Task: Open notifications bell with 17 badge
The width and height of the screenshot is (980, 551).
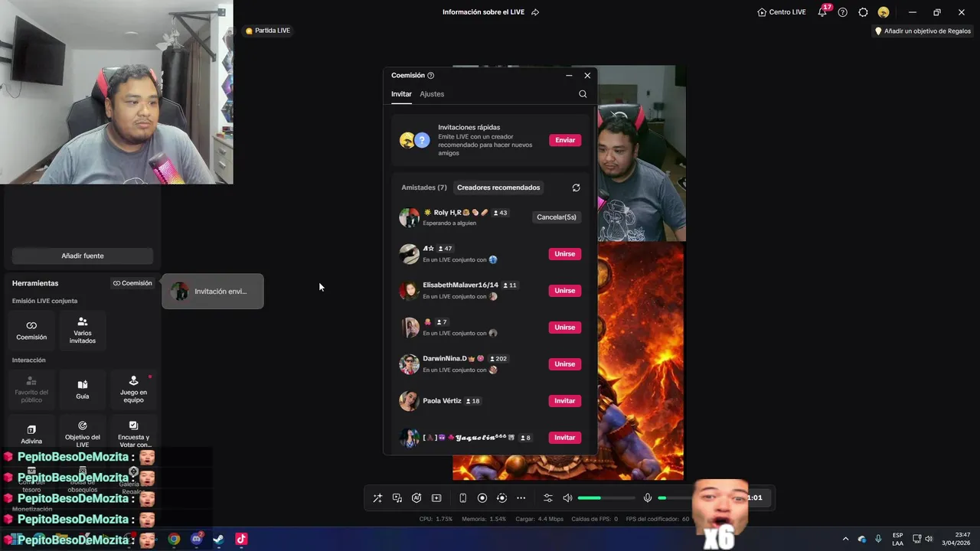Action: coord(822,12)
